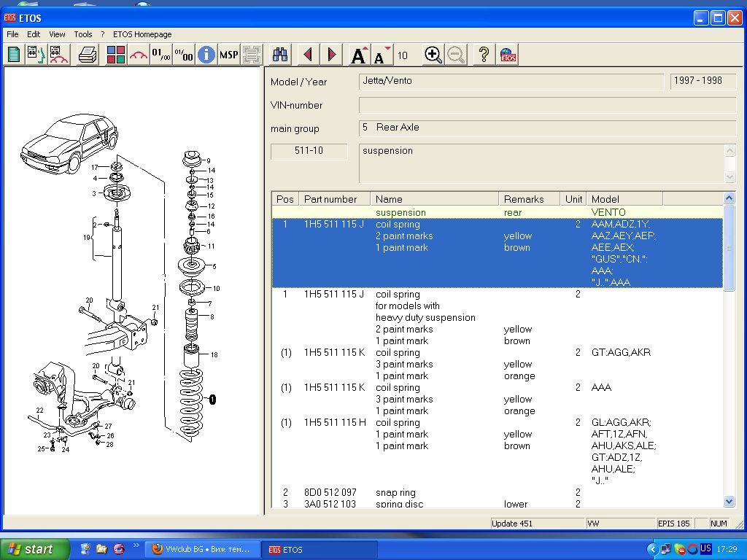Go to next page with right red arrow
The image size is (747, 560).
(332, 55)
